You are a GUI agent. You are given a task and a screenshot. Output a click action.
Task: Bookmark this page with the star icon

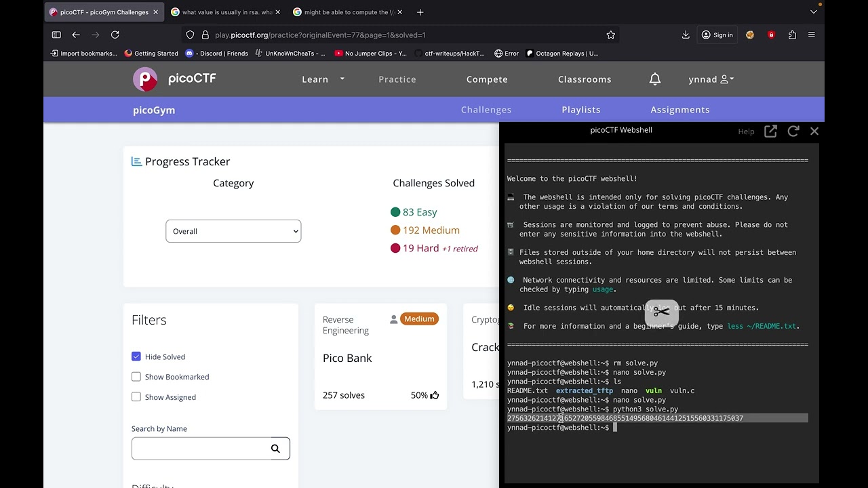coord(611,35)
